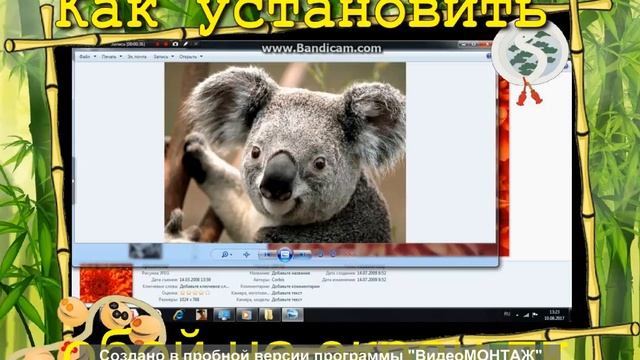The height and width of the screenshot is (360, 640).
Task: Open the Открыть menu
Action: (x=188, y=57)
